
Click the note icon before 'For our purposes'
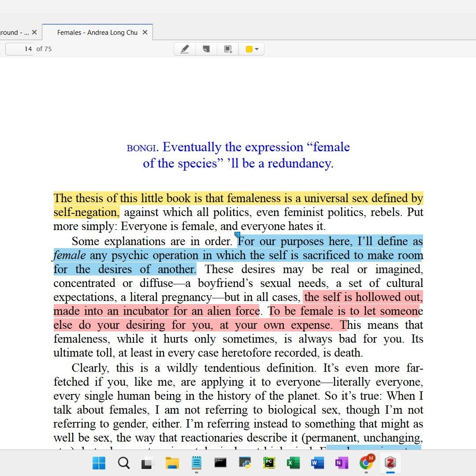point(238,234)
